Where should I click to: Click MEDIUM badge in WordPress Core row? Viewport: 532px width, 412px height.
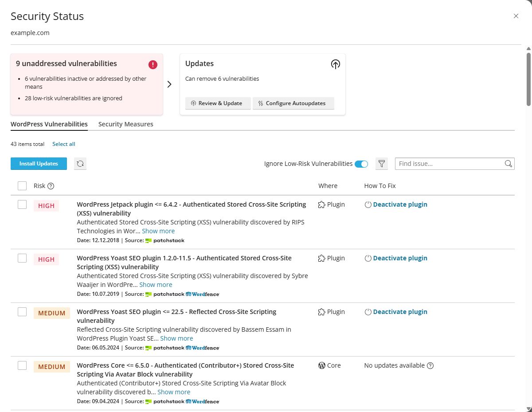pyautogui.click(x=52, y=367)
